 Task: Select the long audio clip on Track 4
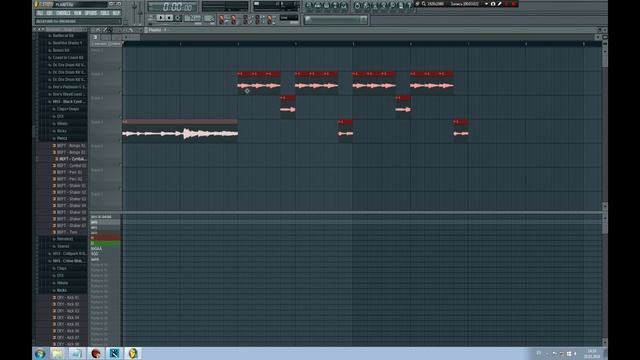(180, 131)
